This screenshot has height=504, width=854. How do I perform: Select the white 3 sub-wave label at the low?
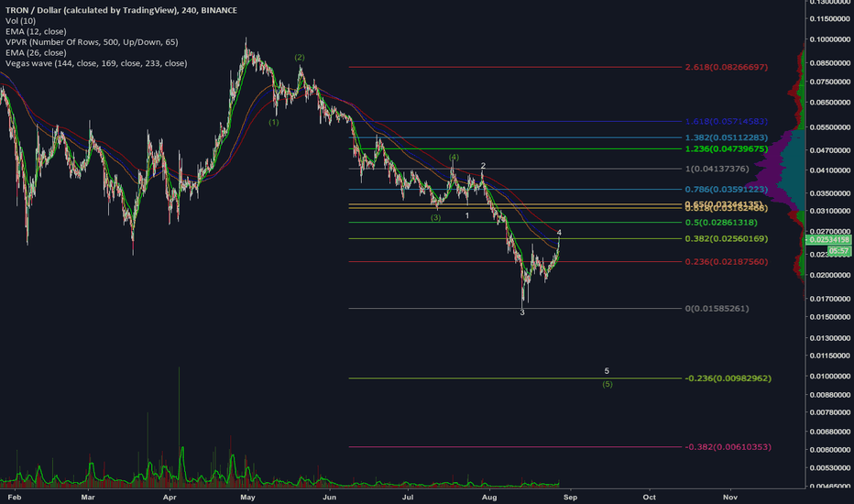coord(522,312)
